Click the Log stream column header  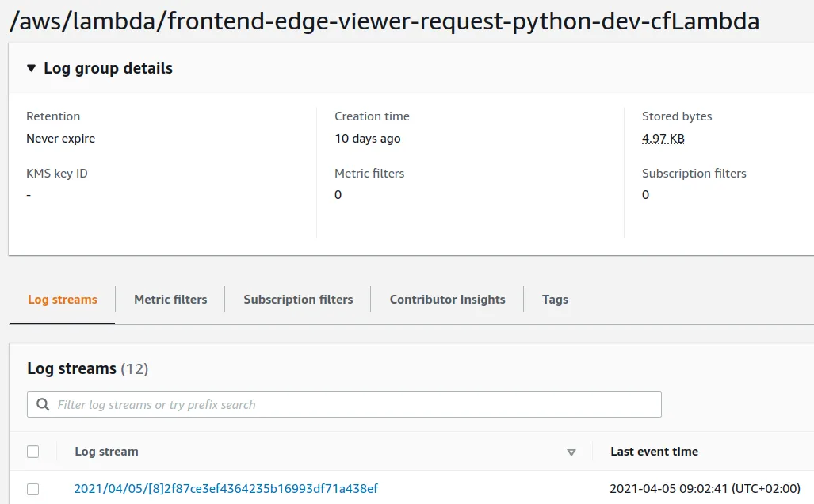(x=106, y=452)
